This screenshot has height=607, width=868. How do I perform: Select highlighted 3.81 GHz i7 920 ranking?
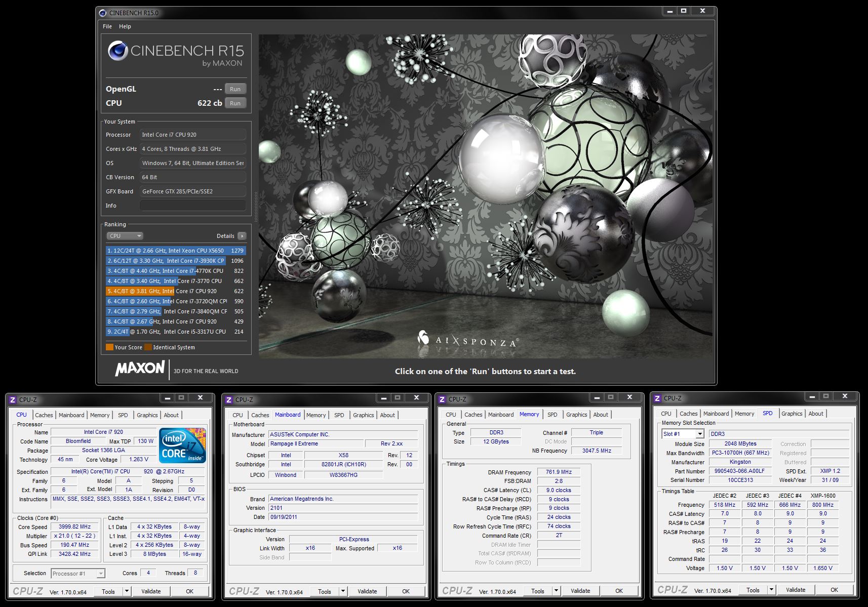pyautogui.click(x=176, y=291)
